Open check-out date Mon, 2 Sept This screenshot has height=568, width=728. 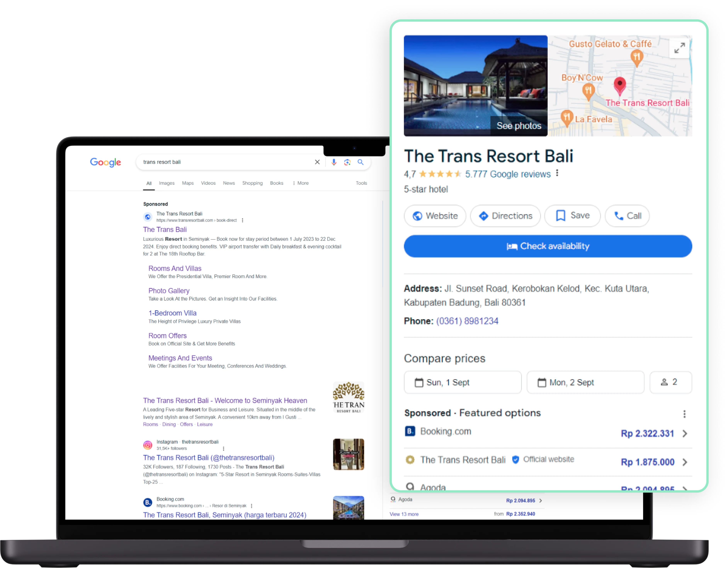[585, 382]
